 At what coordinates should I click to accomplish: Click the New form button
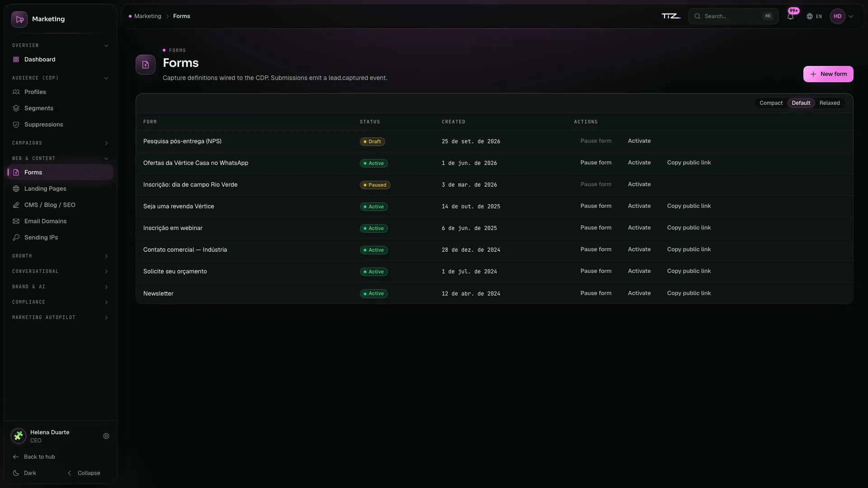click(x=828, y=74)
